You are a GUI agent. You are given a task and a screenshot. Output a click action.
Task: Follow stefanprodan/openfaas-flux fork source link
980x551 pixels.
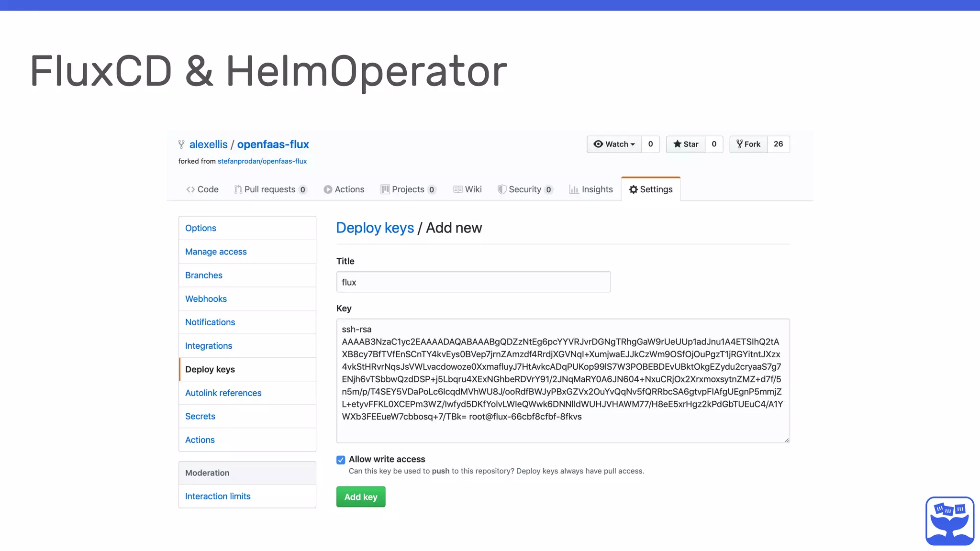(x=262, y=161)
